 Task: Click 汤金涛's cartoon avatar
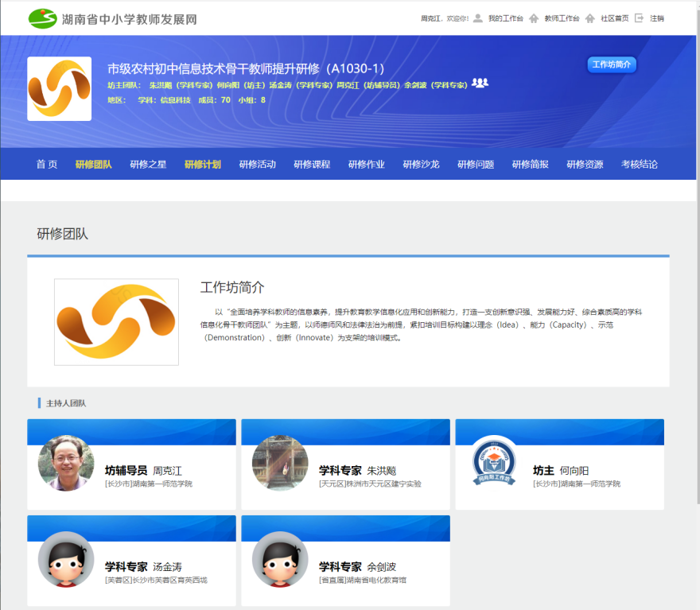[x=66, y=559]
